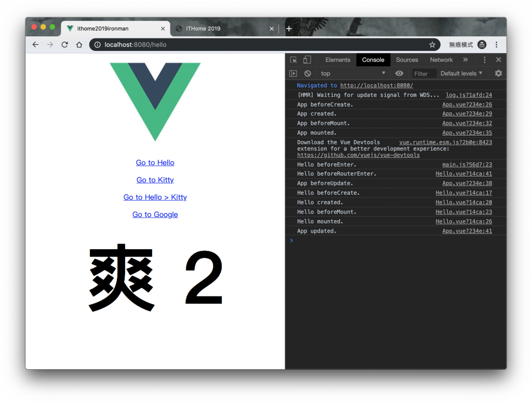This screenshot has height=403, width=532.
Task: Open source link App.vue?234e:38
Action: point(467,183)
